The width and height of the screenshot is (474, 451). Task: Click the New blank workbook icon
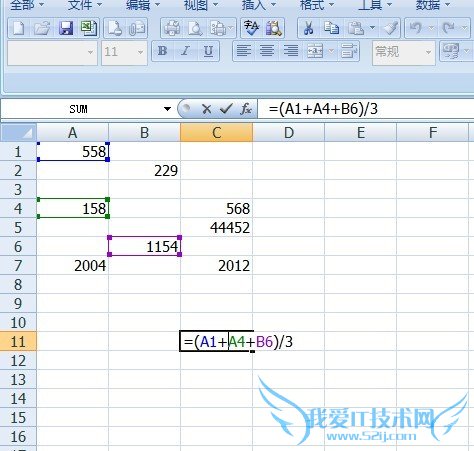click(19, 28)
